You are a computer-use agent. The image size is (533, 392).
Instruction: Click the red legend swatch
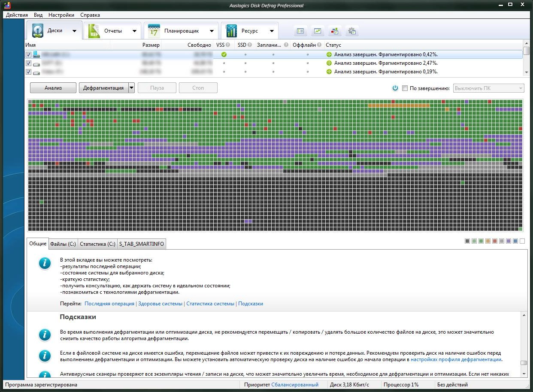click(x=495, y=241)
